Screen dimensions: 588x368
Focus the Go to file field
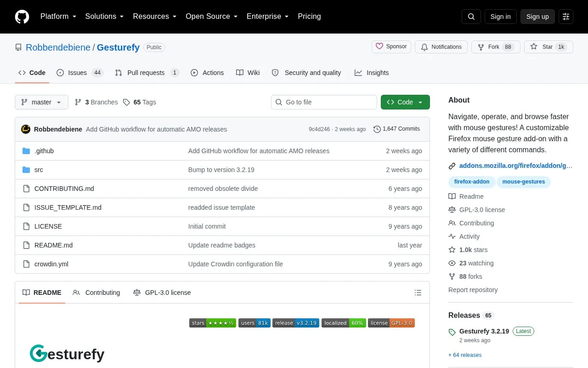pos(324,102)
